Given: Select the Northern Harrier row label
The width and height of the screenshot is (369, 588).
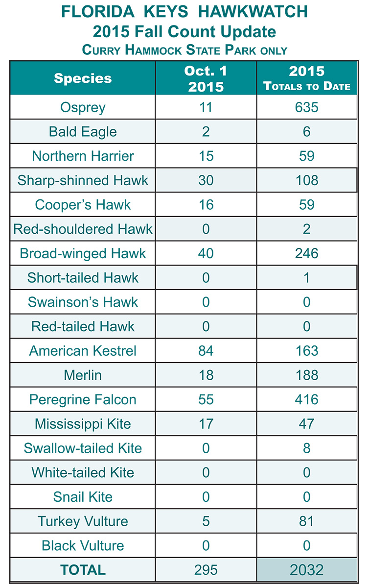Looking at the screenshot, I should click(83, 156).
